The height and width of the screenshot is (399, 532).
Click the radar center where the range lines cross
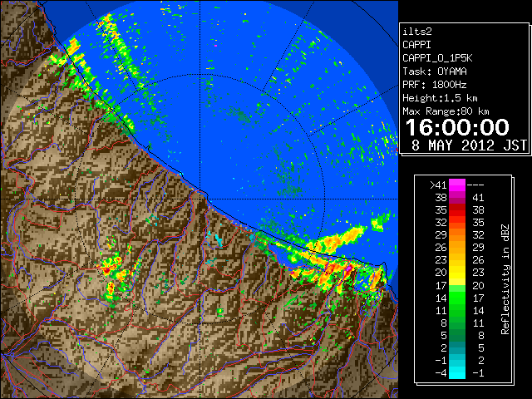(x=200, y=199)
